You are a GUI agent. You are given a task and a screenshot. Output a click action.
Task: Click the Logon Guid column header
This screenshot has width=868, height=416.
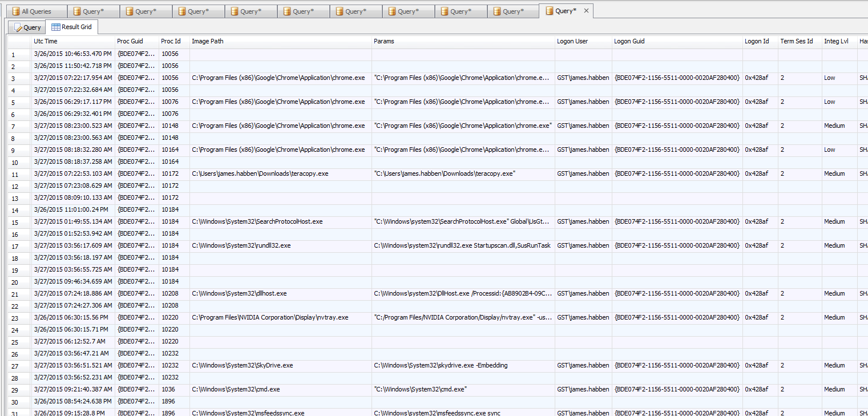click(677, 41)
